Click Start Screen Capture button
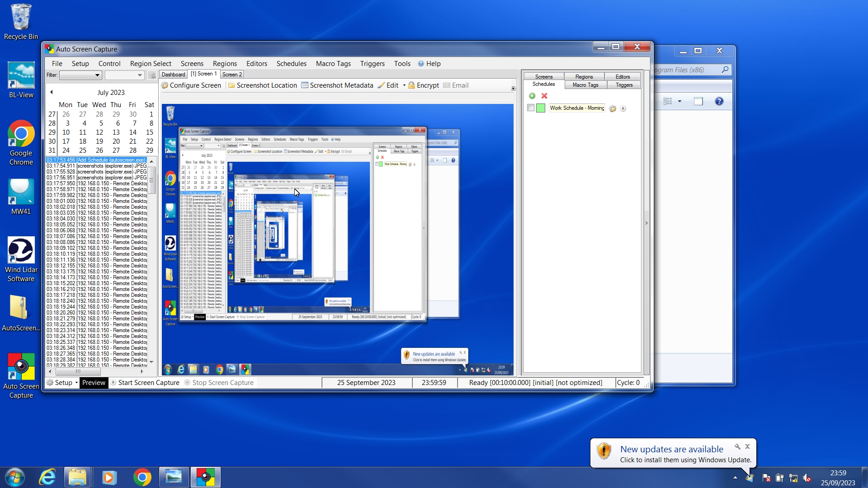This screenshot has height=488, width=868. [x=146, y=383]
